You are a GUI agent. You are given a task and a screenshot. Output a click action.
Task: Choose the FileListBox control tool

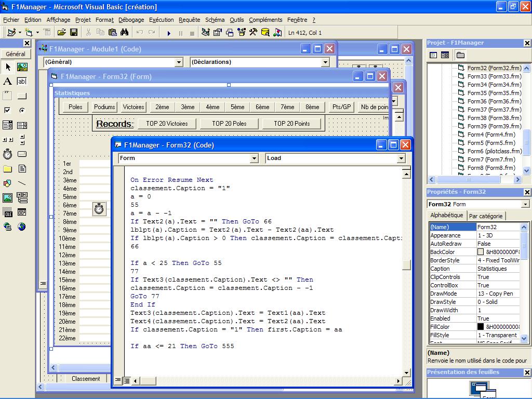(x=22, y=169)
